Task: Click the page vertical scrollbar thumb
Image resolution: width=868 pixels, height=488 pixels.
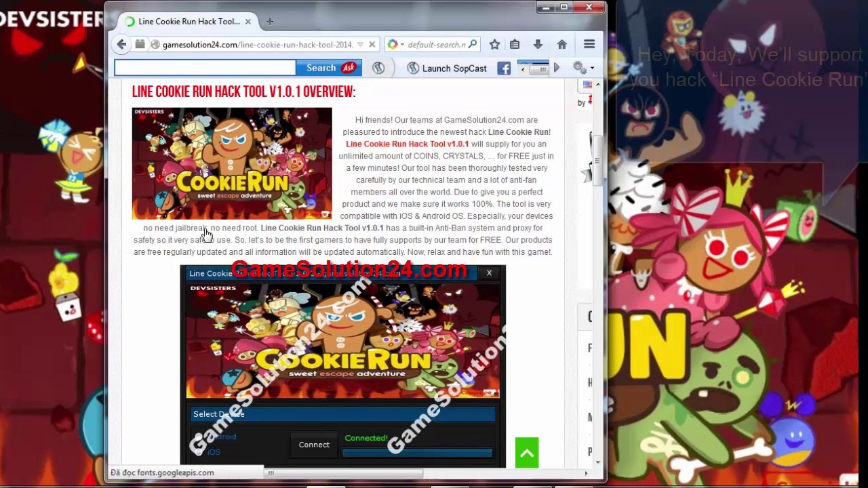Action: coord(597,161)
